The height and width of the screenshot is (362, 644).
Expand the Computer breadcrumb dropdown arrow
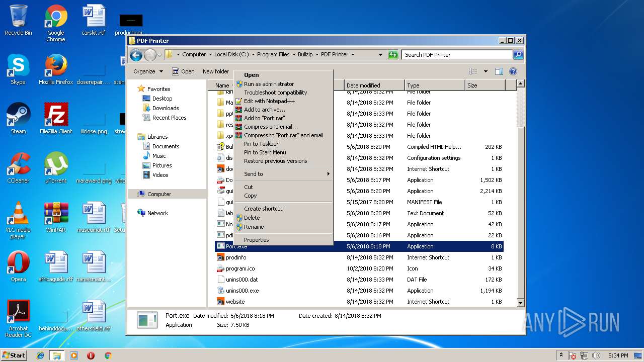(210, 55)
